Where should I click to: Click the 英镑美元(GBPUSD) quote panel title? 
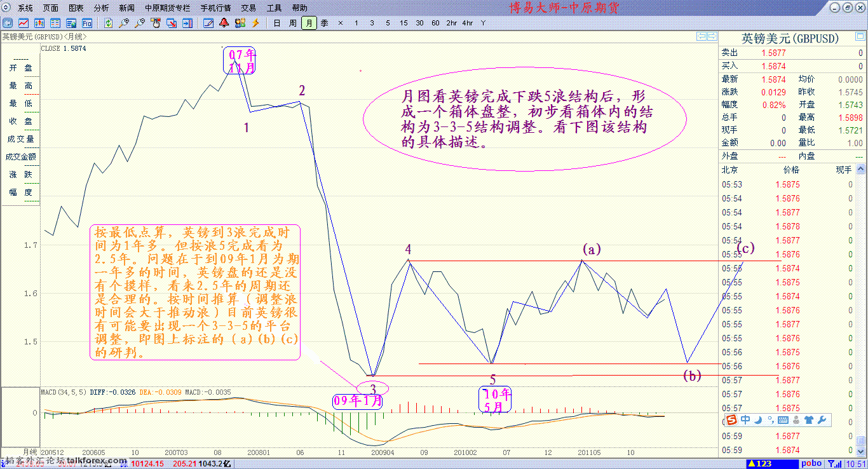pyautogui.click(x=791, y=38)
